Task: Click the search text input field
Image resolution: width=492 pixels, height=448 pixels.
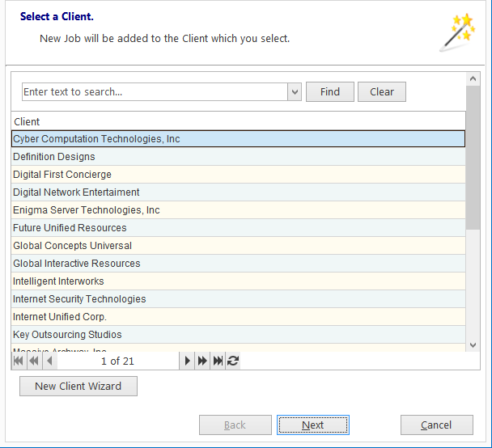Action: pos(155,92)
